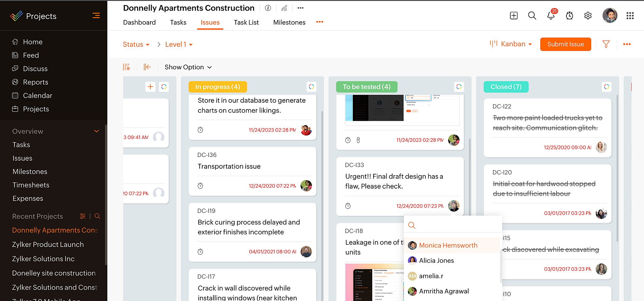644x301 pixels.
Task: Click the color wheel on the Closed column
Action: (607, 87)
